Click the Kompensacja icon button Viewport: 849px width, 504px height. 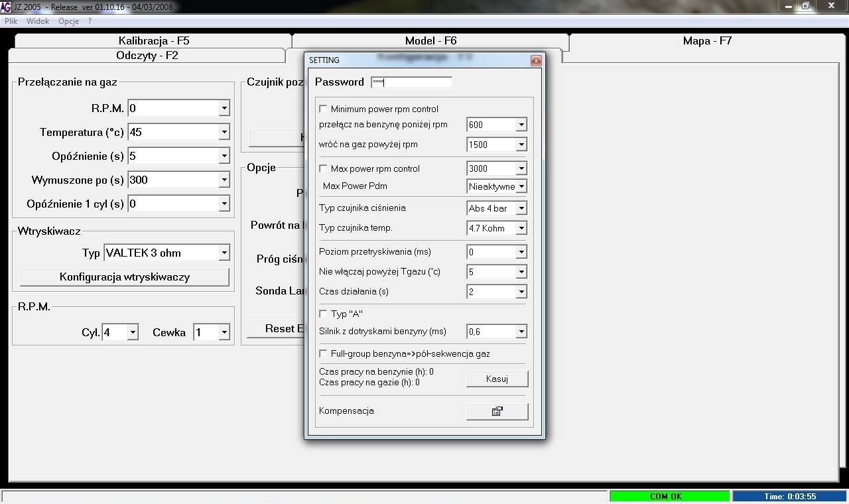[x=497, y=411]
